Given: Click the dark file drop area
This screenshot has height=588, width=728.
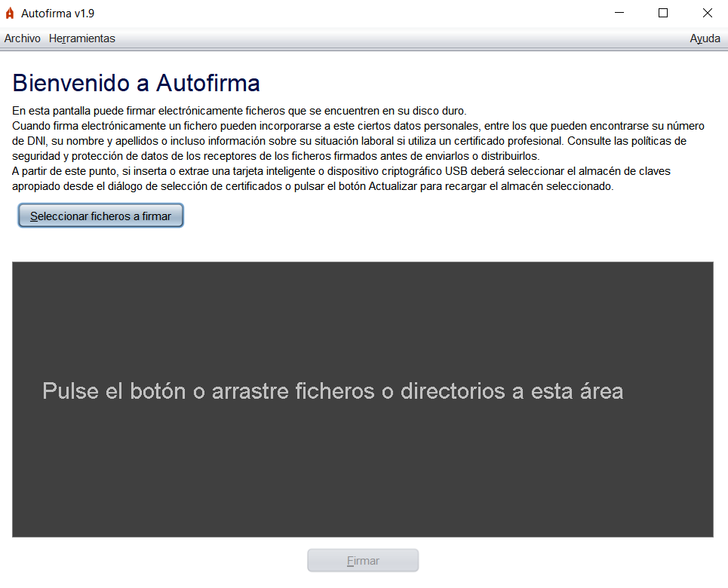Looking at the screenshot, I should click(x=363, y=400).
